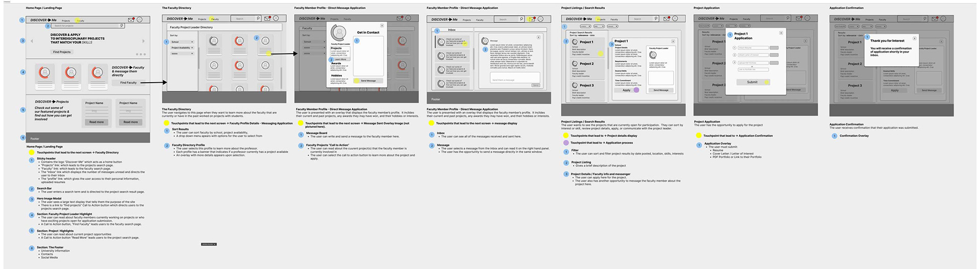Click the profile icon in Faculty Directory header
Screen dimensions: 980x269
276,18
